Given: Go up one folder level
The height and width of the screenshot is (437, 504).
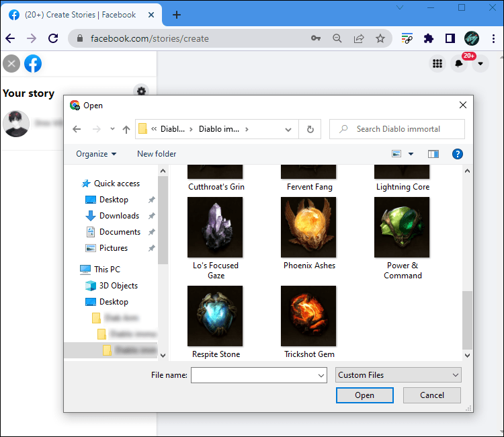Looking at the screenshot, I should pyautogui.click(x=126, y=129).
